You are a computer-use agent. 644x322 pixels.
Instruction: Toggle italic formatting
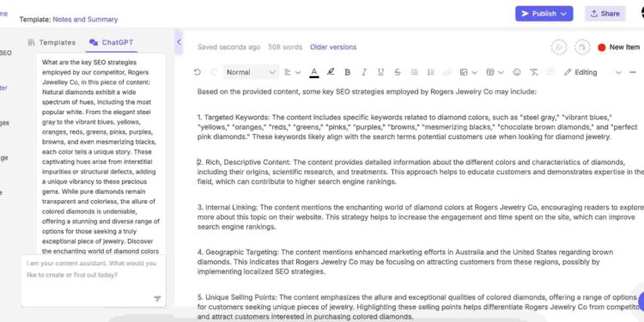tap(363, 72)
